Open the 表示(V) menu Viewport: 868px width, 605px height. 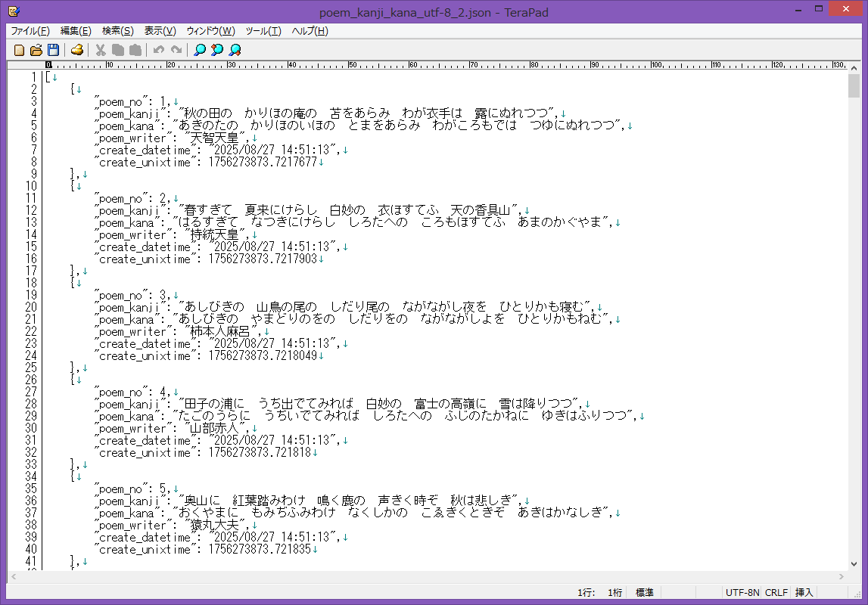tap(160, 31)
